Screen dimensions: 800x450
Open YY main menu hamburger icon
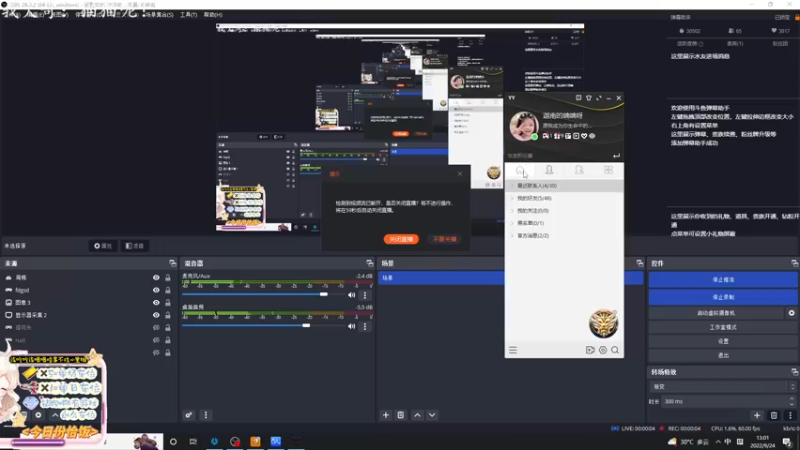click(513, 350)
